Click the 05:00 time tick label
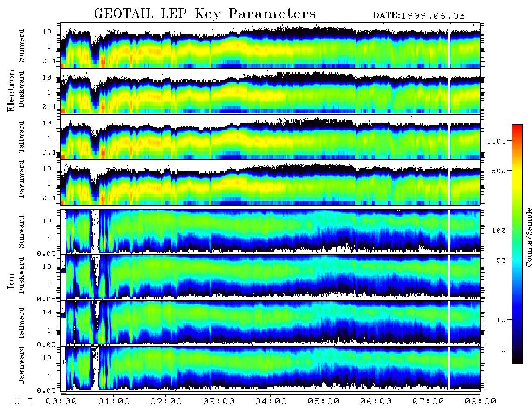Image resolution: width=532 pixels, height=410 pixels. coord(324,402)
